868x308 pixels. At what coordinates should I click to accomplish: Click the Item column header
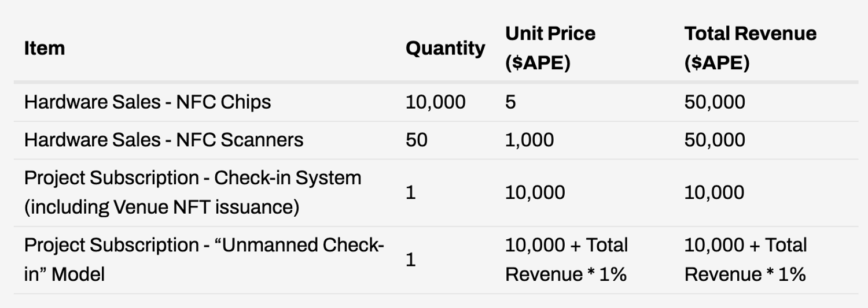tap(45, 48)
